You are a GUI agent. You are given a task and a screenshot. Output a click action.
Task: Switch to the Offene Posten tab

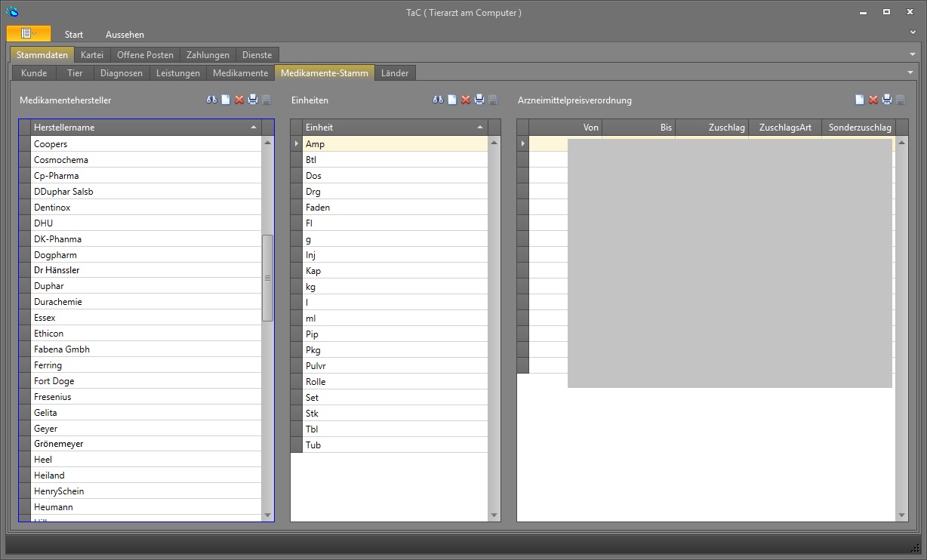(145, 54)
